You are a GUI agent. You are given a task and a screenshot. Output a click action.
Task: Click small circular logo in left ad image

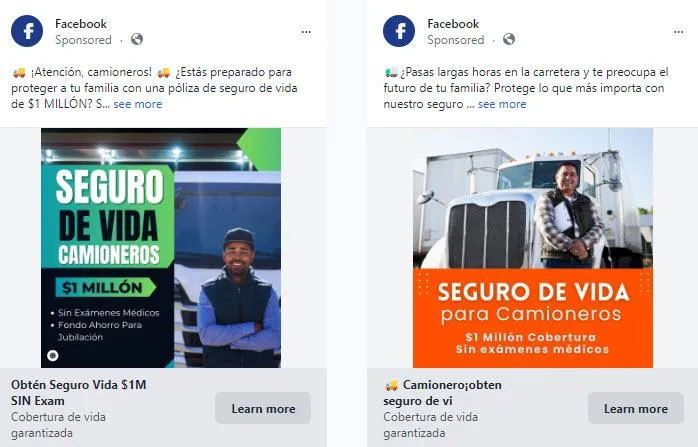[53, 355]
